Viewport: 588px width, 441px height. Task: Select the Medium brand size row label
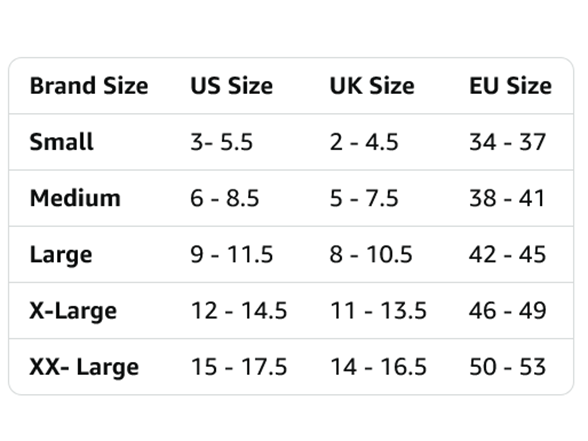[x=75, y=198]
